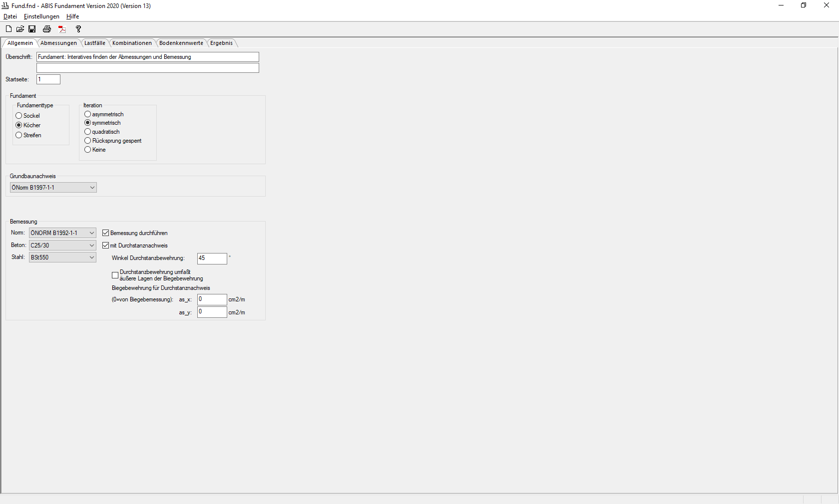Image resolution: width=839 pixels, height=504 pixels.
Task: Switch to the Kombinationen tab
Action: 132,43
